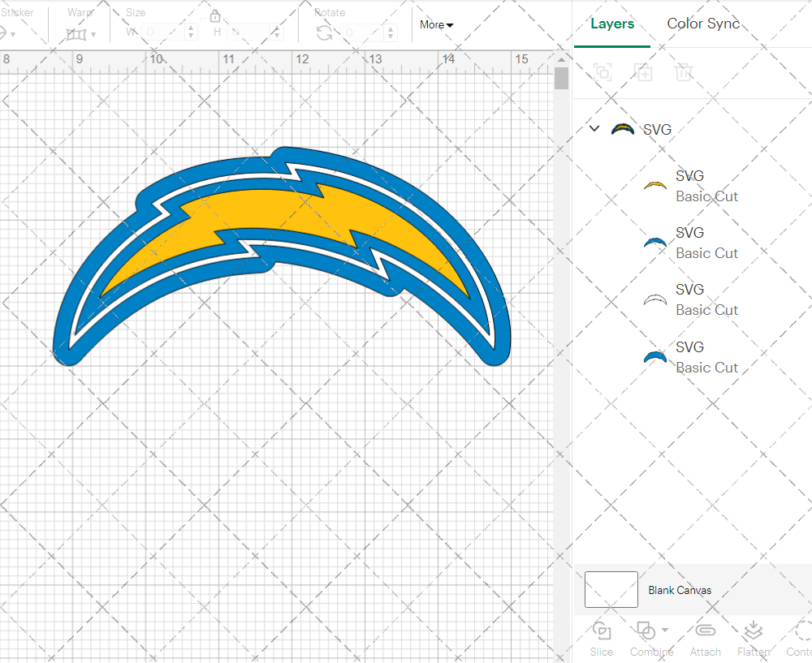Click the Combine tool icon
This screenshot has width=812, height=663.
[x=646, y=631]
